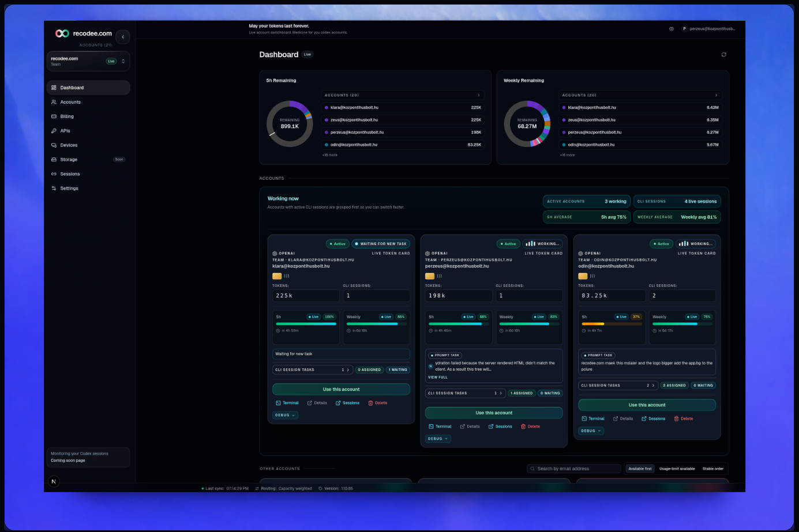The image size is (799, 532).
Task: Use perzeus's account button
Action: tap(494, 413)
